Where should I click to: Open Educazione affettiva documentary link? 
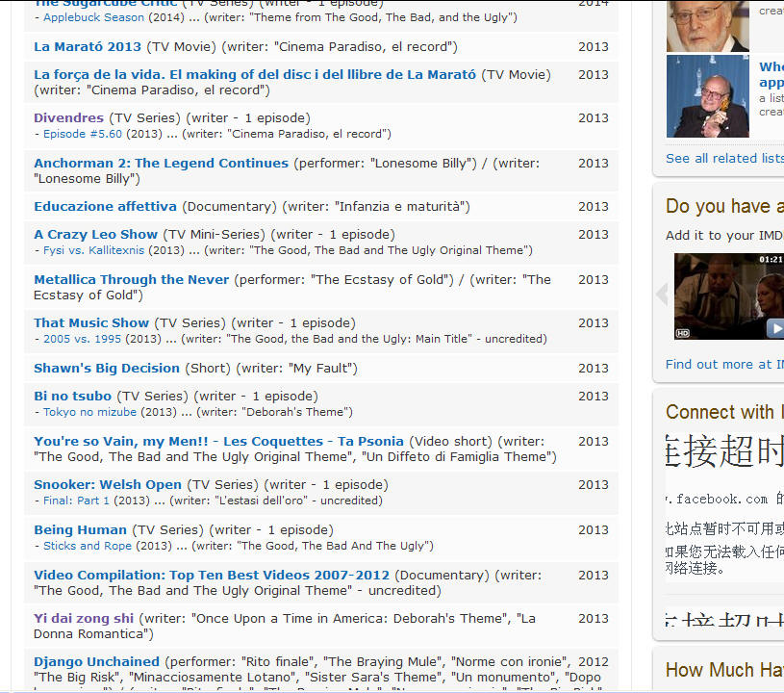(105, 207)
